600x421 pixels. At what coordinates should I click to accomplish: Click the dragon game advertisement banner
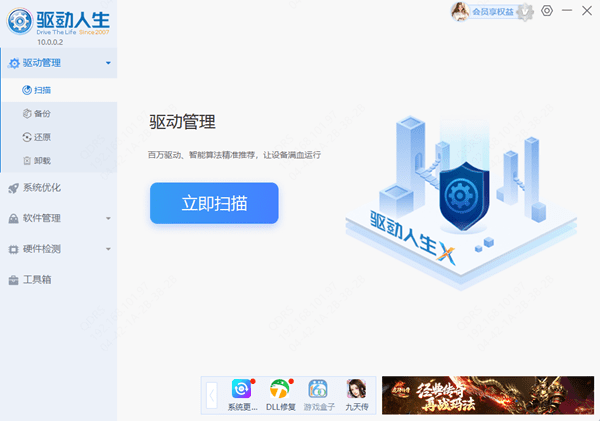click(x=488, y=395)
